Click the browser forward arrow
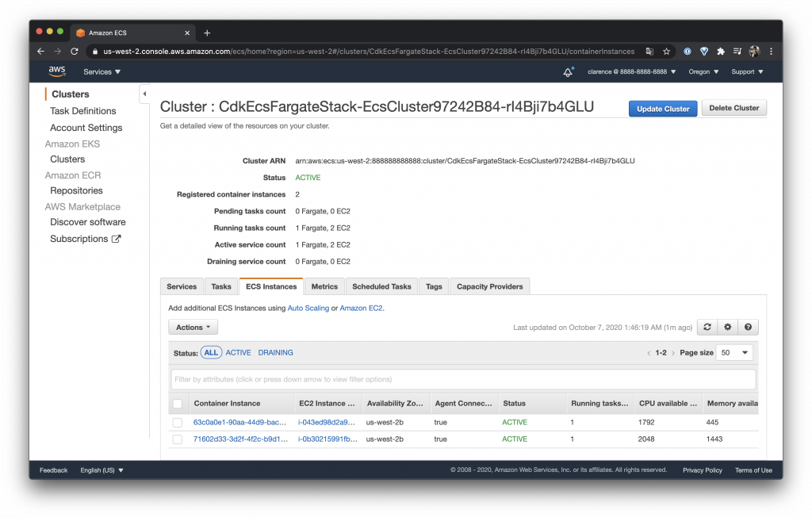This screenshot has width=812, height=518. 57,52
